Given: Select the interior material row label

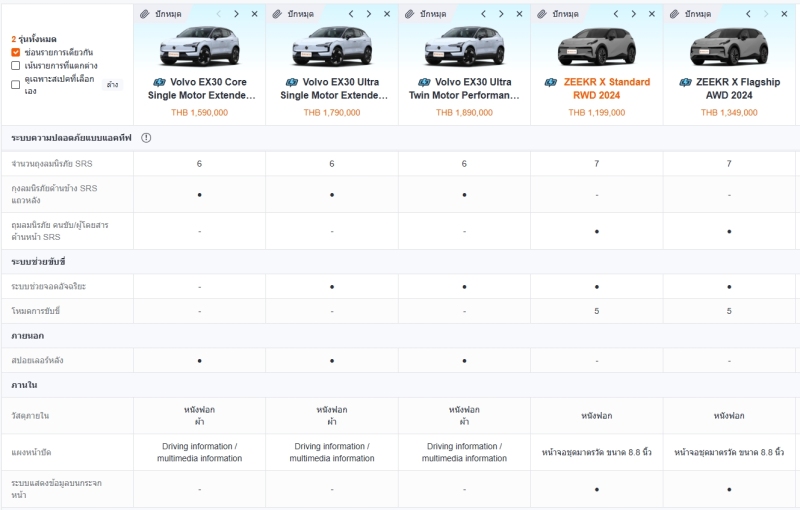Looking at the screenshot, I should (x=30, y=416).
